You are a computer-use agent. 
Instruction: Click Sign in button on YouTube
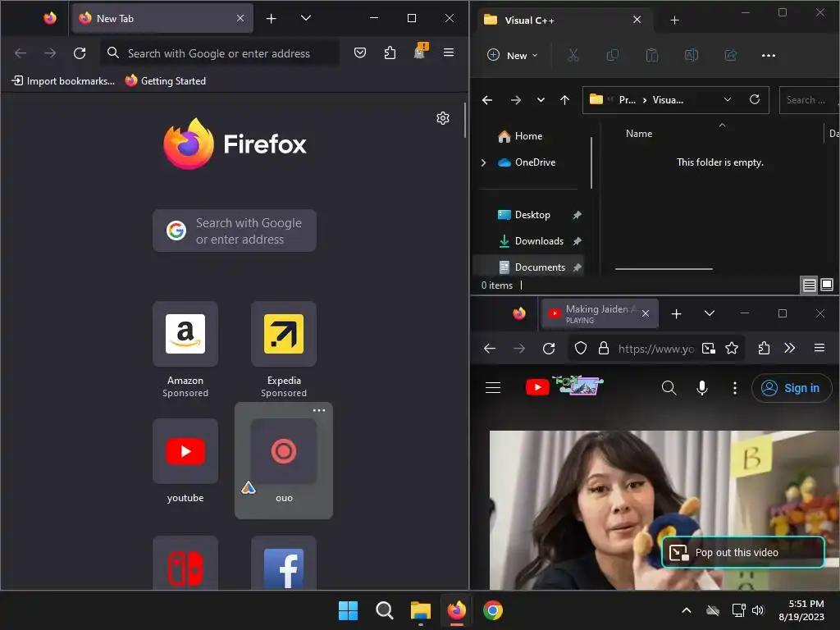pyautogui.click(x=792, y=388)
